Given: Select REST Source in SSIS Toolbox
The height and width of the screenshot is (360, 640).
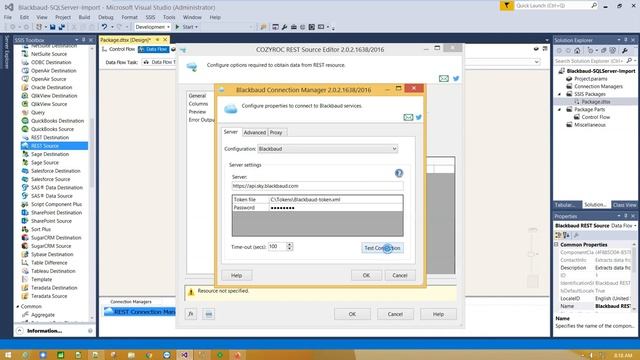Looking at the screenshot, I should coord(54,146).
